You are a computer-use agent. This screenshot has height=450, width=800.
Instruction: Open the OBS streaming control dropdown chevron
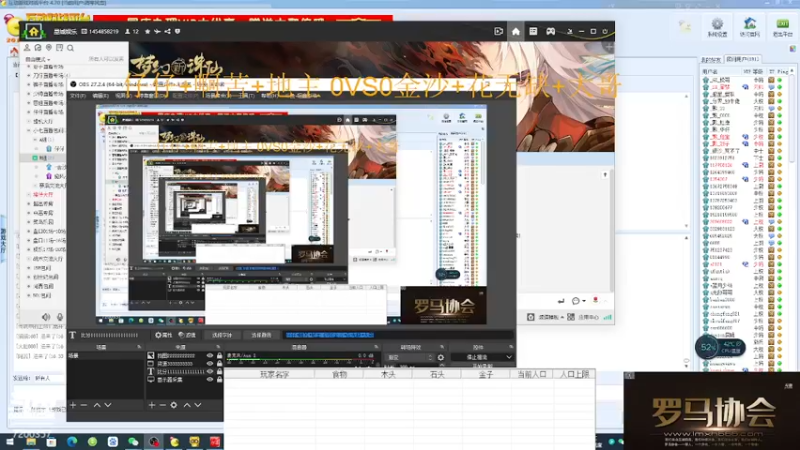coord(509,357)
